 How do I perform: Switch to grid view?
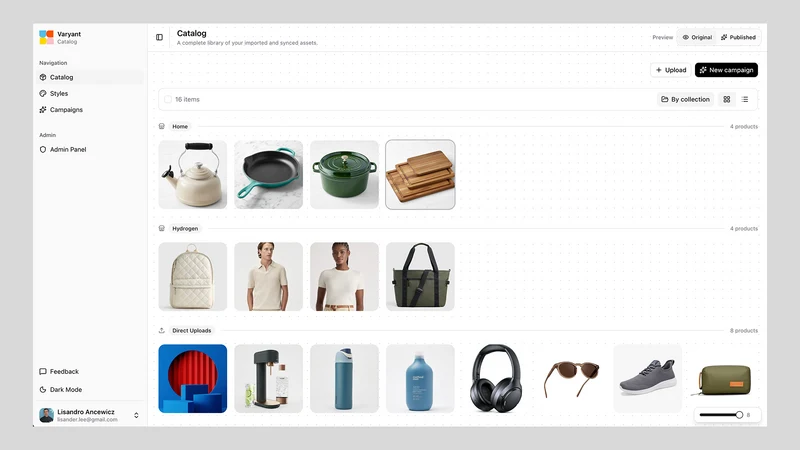tap(727, 99)
